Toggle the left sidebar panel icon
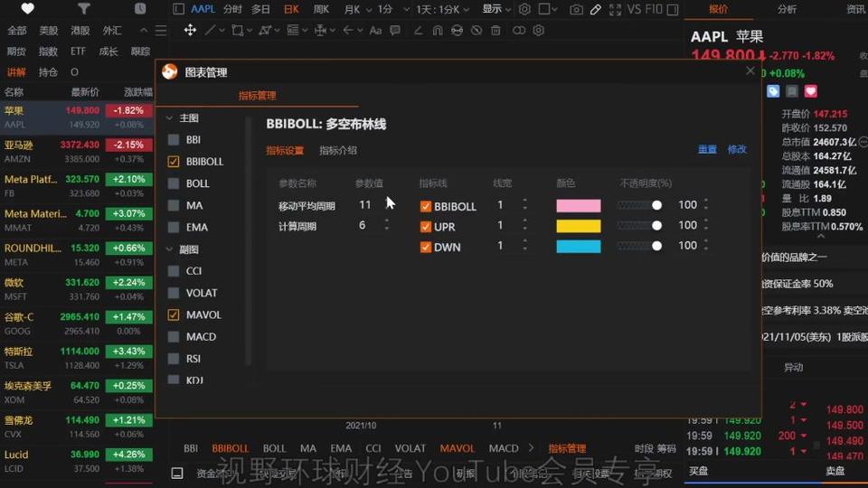The height and width of the screenshot is (488, 868). click(x=178, y=9)
